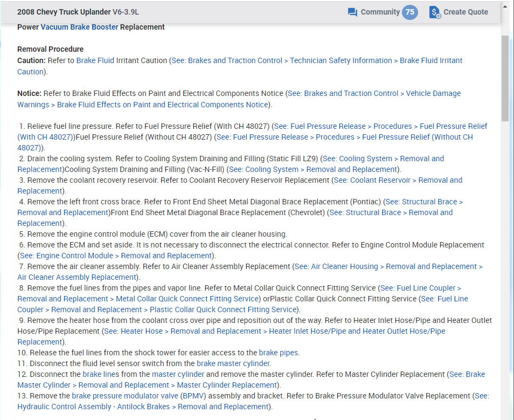This screenshot has height=420, width=514.
Task: Open Vacuum Brake Booster link in title
Action: (x=79, y=27)
